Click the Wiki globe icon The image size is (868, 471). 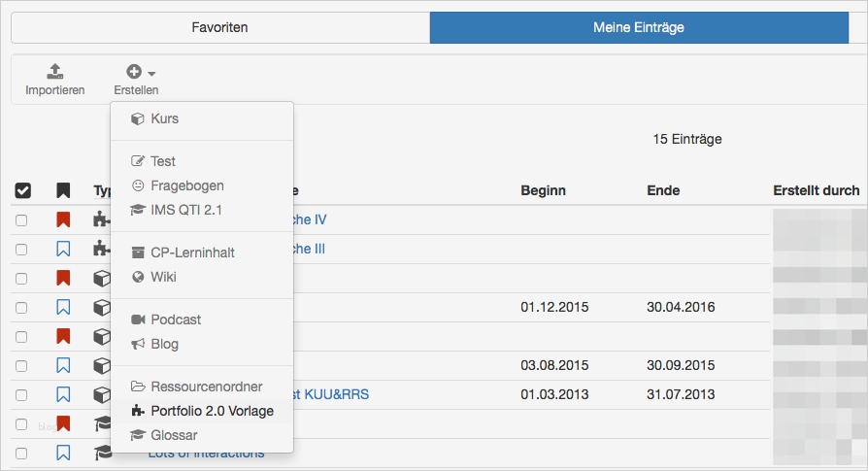(138, 277)
